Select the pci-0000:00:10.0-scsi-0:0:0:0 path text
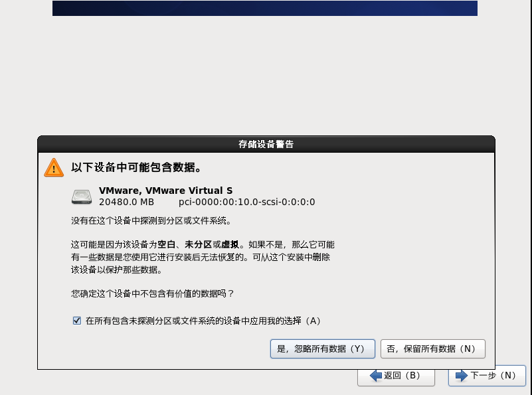This screenshot has width=532, height=395. pyautogui.click(x=246, y=202)
